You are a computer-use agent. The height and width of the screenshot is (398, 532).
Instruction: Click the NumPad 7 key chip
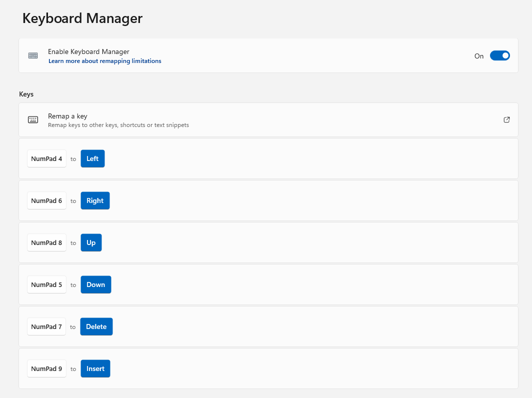click(46, 326)
